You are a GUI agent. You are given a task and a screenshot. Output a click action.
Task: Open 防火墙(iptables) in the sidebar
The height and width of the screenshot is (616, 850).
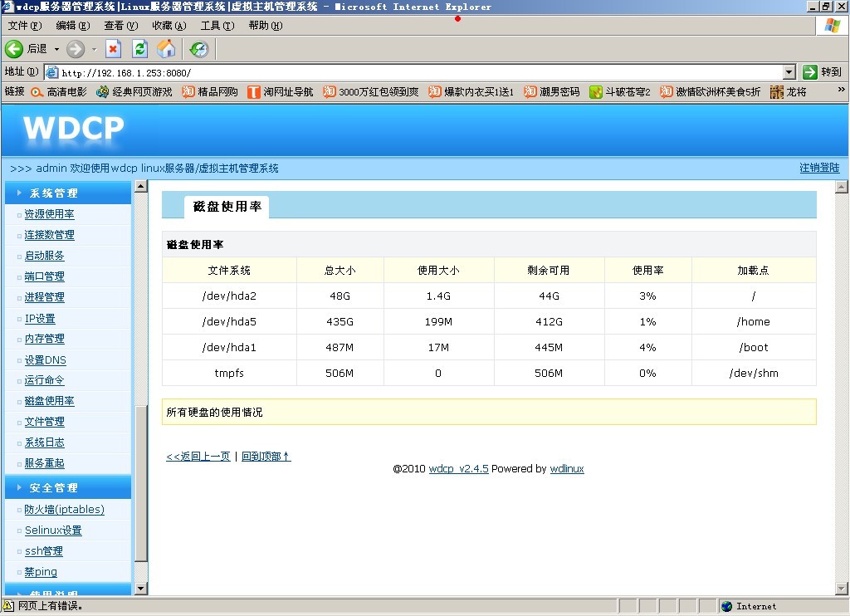(x=64, y=510)
